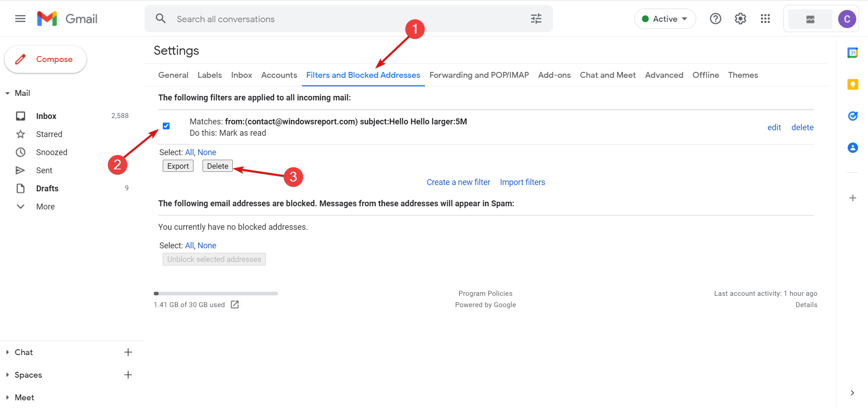Open Program Policies link

[486, 294]
